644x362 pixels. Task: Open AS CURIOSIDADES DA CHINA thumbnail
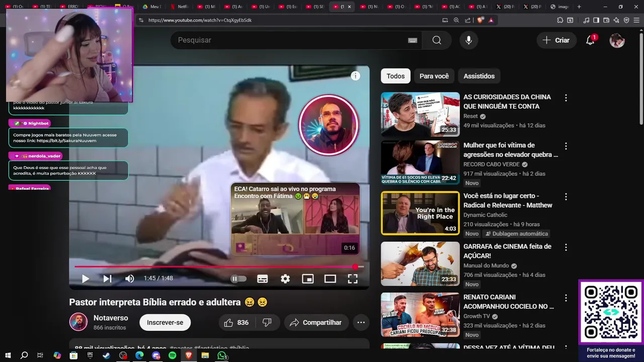point(420,114)
